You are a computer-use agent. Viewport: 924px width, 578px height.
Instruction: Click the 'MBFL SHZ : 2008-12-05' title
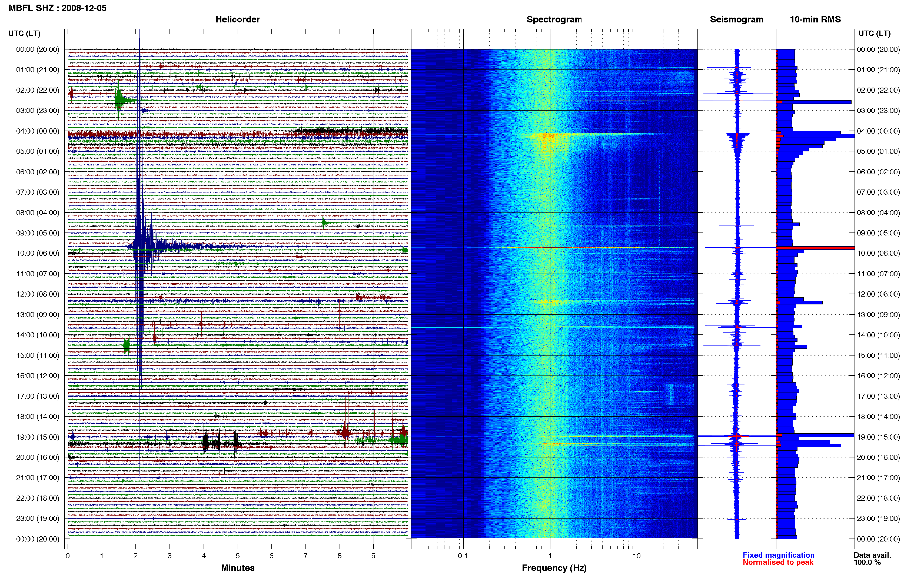(57, 8)
